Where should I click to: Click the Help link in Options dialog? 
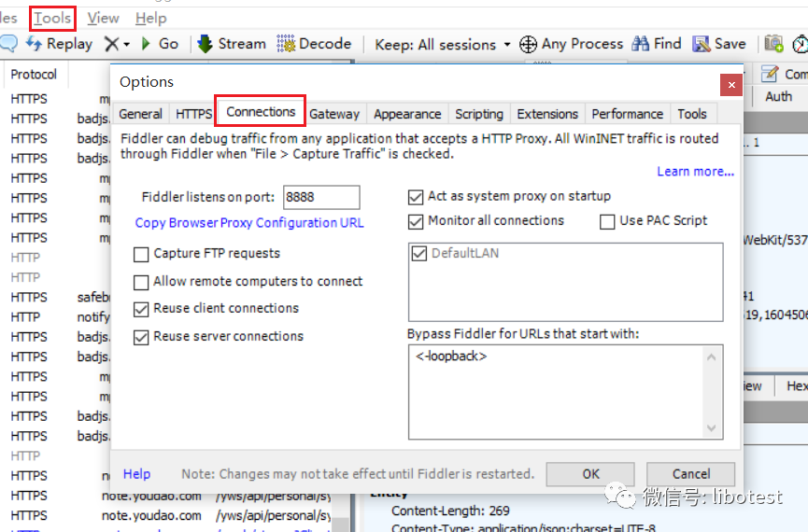pos(136,474)
